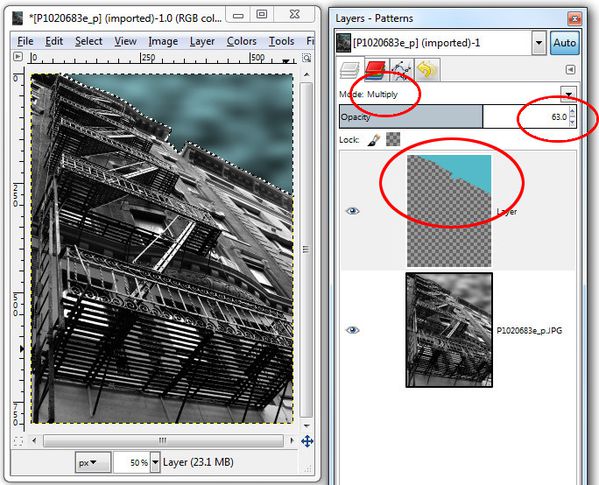Image resolution: width=599 pixels, height=485 pixels.
Task: Click the image menu triangle button at ruler corner
Action: (18, 57)
